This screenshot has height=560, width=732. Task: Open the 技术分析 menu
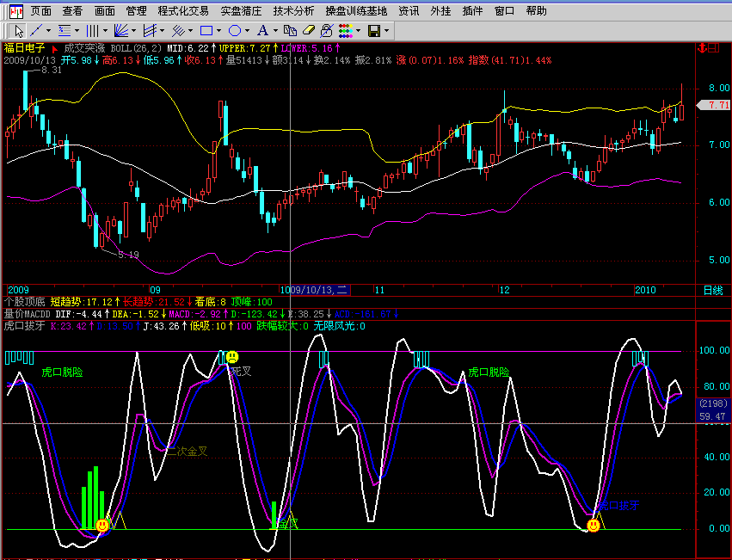tap(293, 11)
